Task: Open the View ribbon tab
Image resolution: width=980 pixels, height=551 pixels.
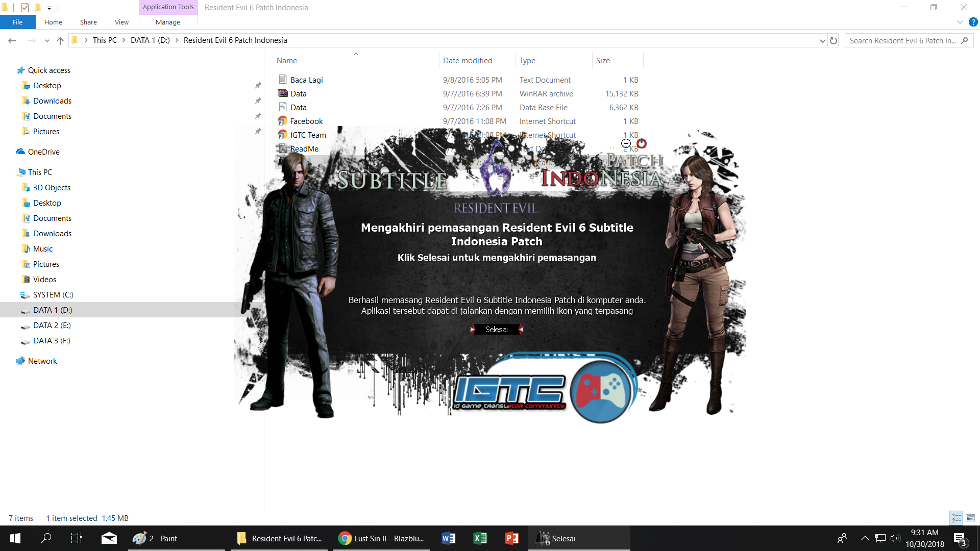Action: 121,22
